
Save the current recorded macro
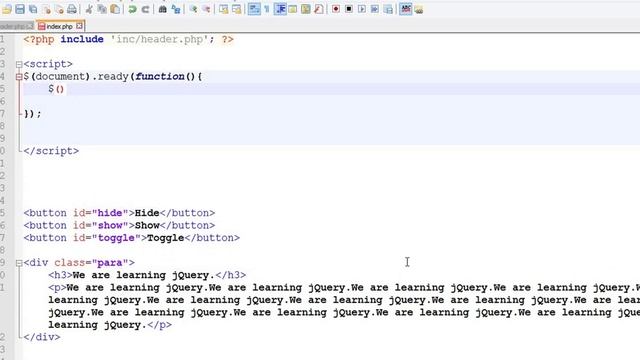click(388, 9)
